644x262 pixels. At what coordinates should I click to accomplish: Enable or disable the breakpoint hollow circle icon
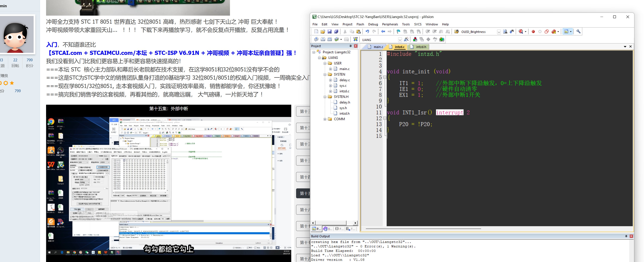[540, 32]
